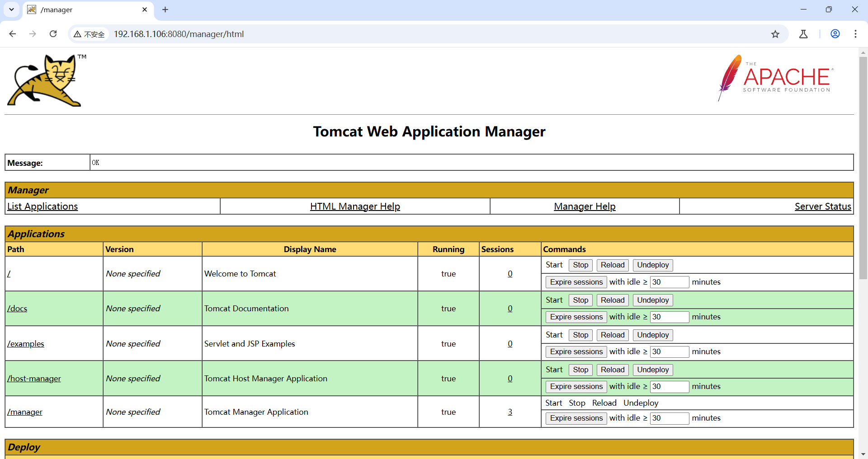
Task: Open List Applications link
Action: click(42, 206)
